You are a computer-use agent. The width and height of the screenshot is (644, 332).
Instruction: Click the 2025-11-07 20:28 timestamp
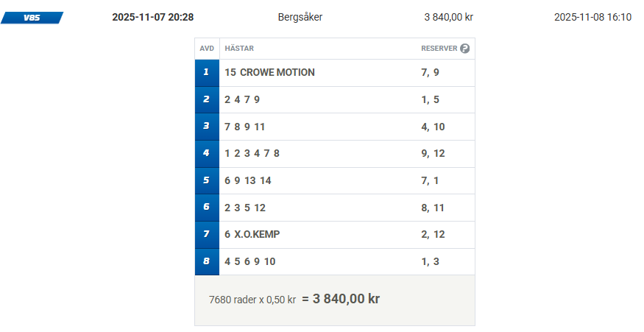point(152,17)
